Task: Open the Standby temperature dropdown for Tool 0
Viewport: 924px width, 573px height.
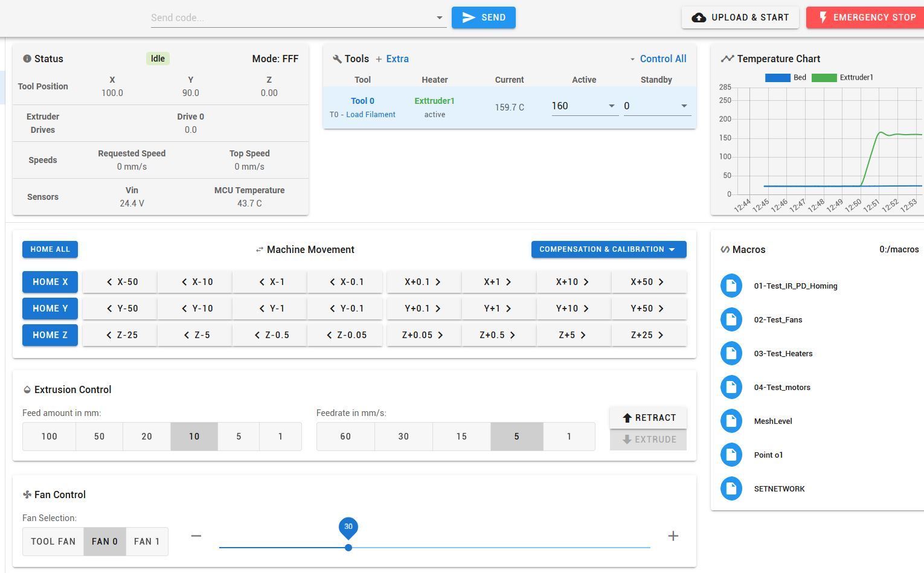Action: pos(684,106)
